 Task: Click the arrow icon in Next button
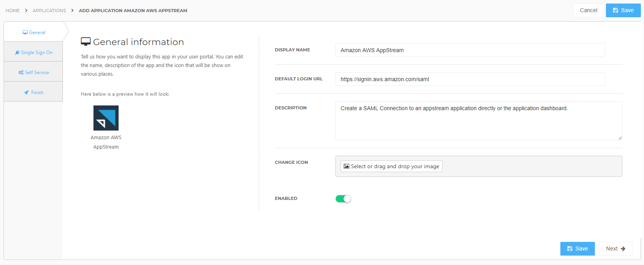click(x=623, y=249)
